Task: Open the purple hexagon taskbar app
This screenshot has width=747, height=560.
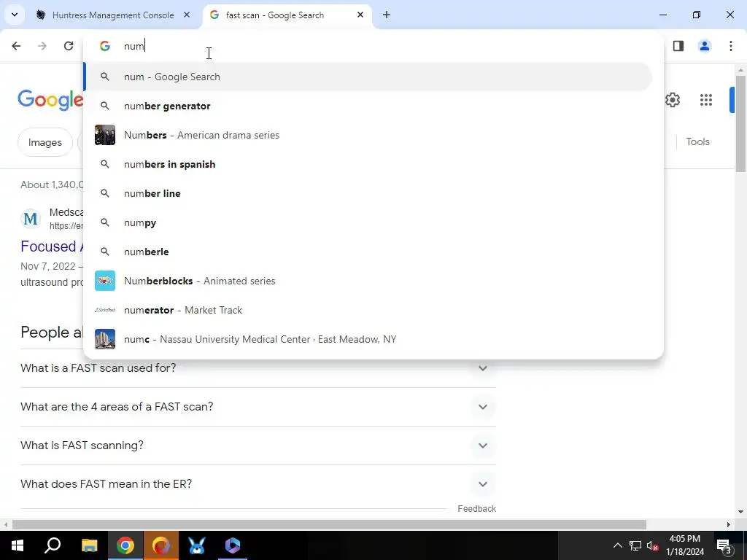Action: [x=233, y=545]
